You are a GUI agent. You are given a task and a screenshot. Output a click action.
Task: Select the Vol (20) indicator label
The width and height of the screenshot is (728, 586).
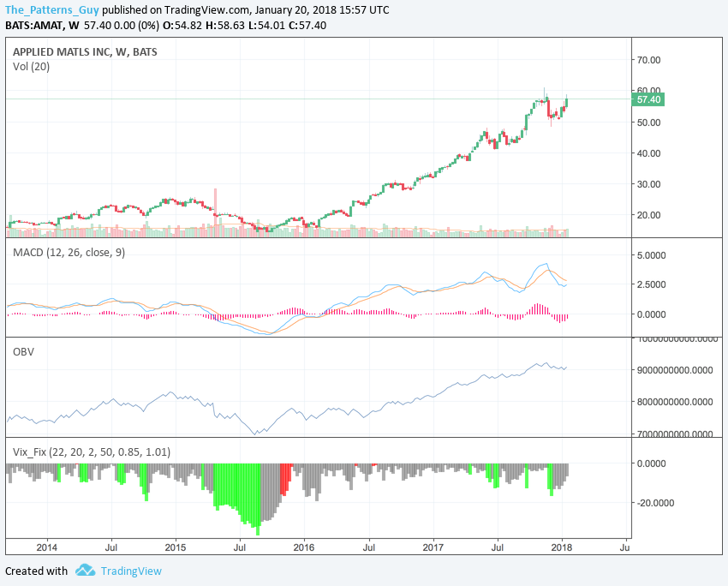(x=31, y=67)
